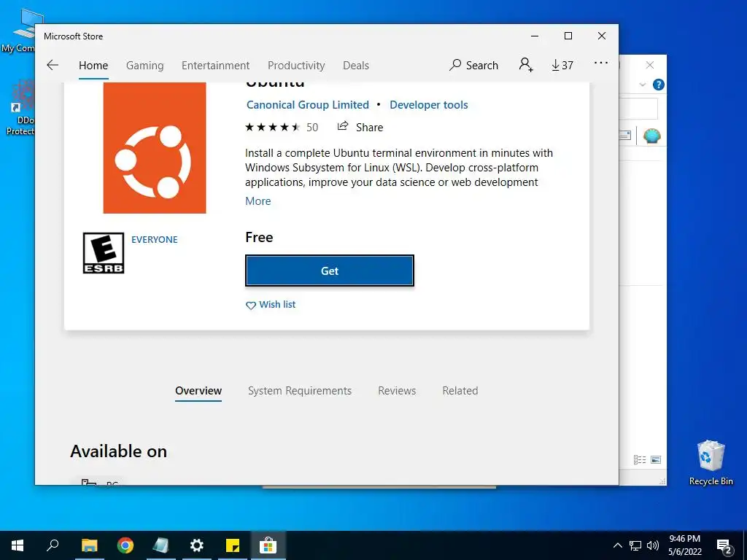Open File Explorer from taskbar

[89, 545]
